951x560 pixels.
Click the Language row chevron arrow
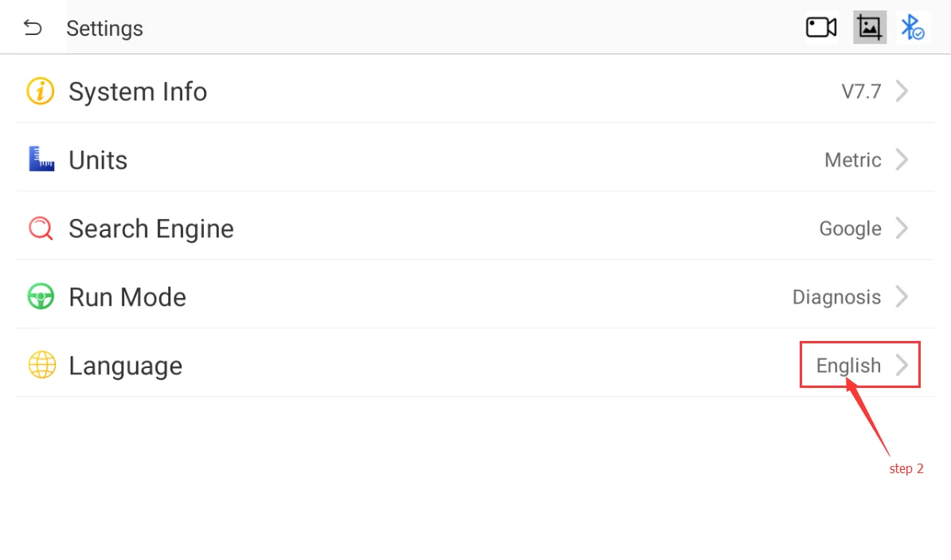(x=902, y=366)
